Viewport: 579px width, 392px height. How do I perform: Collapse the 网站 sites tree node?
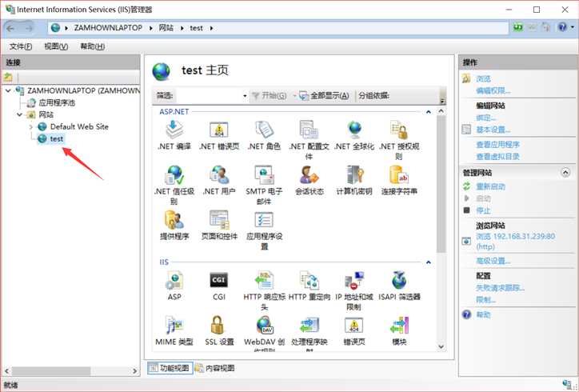19,114
